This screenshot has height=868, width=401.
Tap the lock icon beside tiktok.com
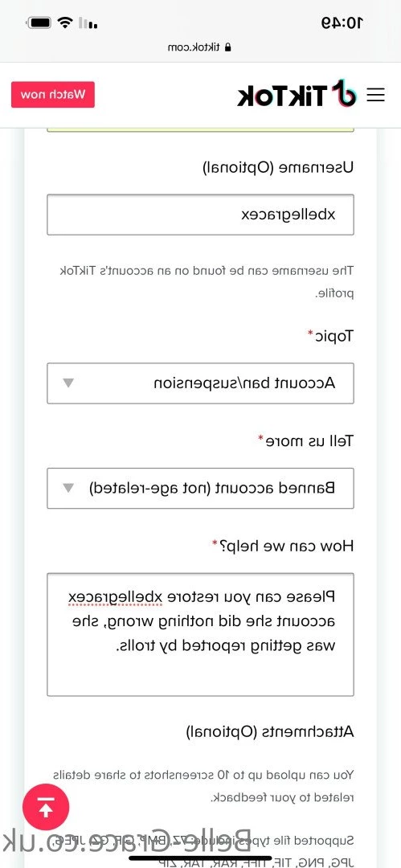point(226,47)
